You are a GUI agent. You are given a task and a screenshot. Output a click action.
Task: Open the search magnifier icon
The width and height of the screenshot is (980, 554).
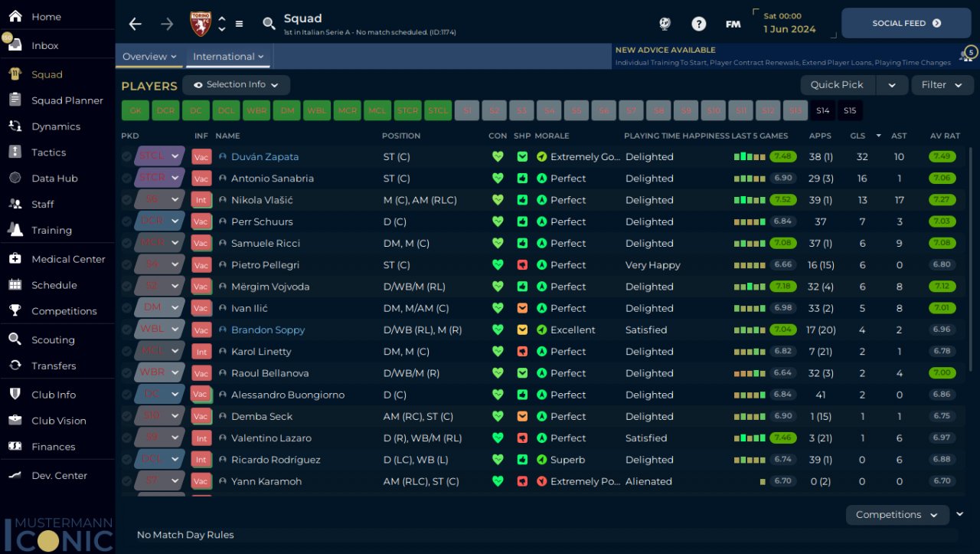coord(269,24)
